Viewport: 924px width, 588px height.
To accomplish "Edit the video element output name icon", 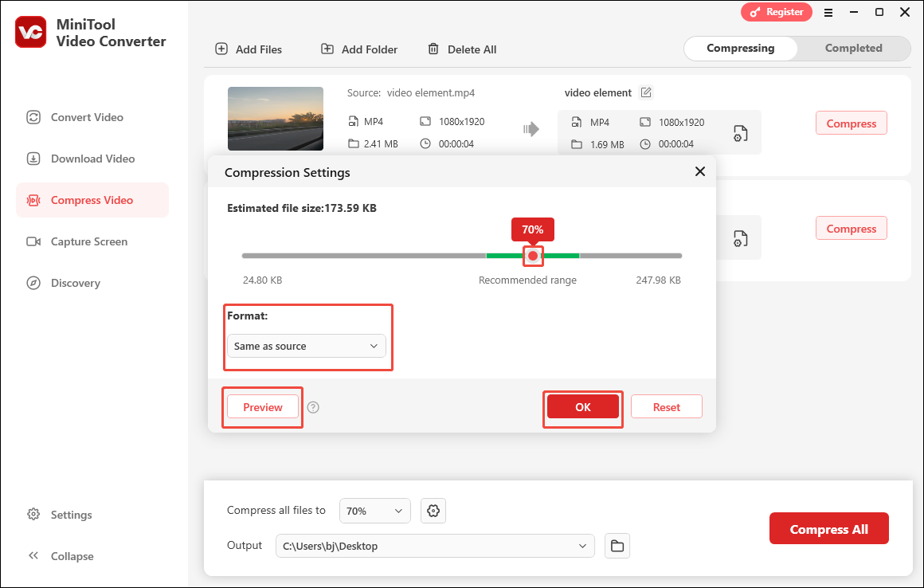I will pyautogui.click(x=646, y=92).
